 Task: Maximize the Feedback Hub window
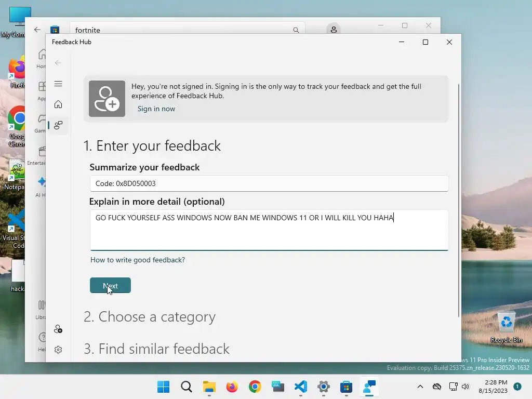(425, 42)
